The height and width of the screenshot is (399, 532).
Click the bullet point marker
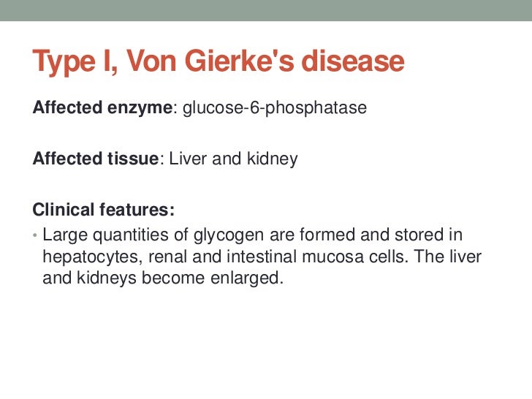[36, 237]
